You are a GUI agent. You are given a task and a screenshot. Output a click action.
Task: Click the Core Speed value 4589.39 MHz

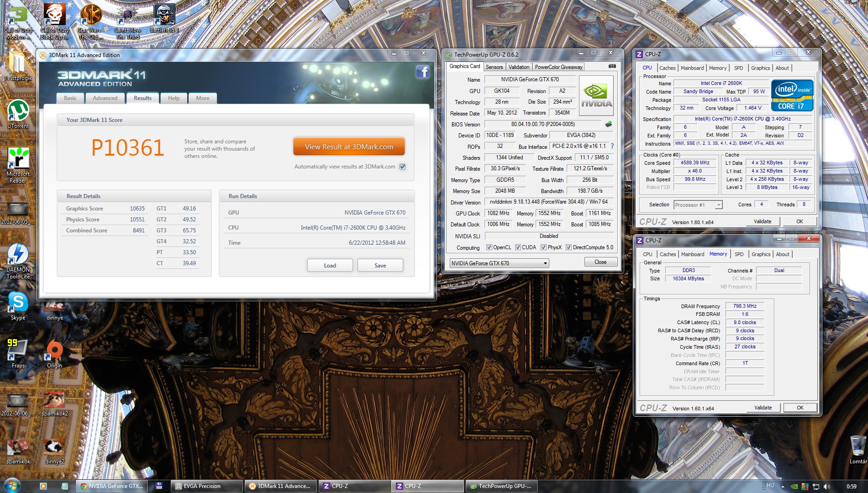[x=695, y=163]
